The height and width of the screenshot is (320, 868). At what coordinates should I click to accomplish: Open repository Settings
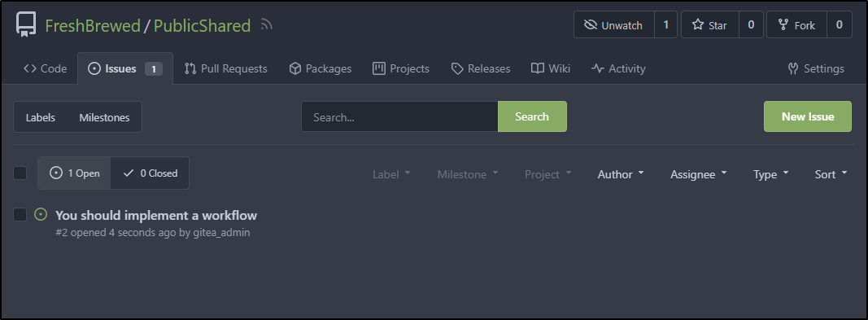tap(816, 68)
